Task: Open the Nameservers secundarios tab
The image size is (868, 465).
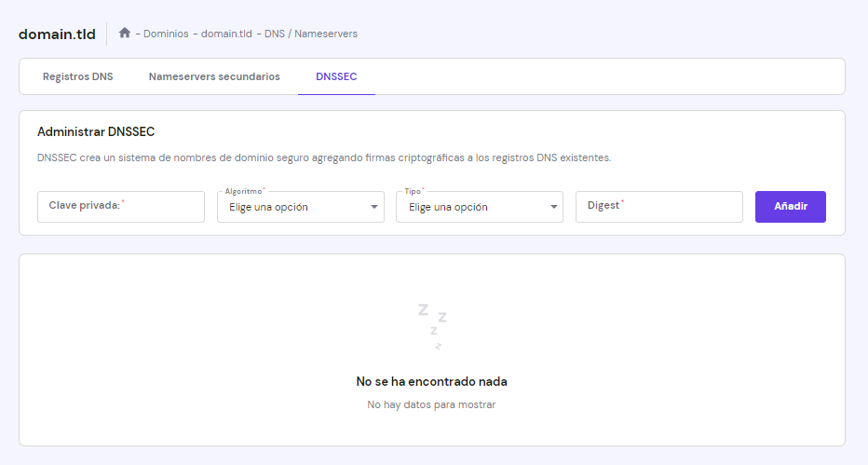Action: pyautogui.click(x=214, y=76)
